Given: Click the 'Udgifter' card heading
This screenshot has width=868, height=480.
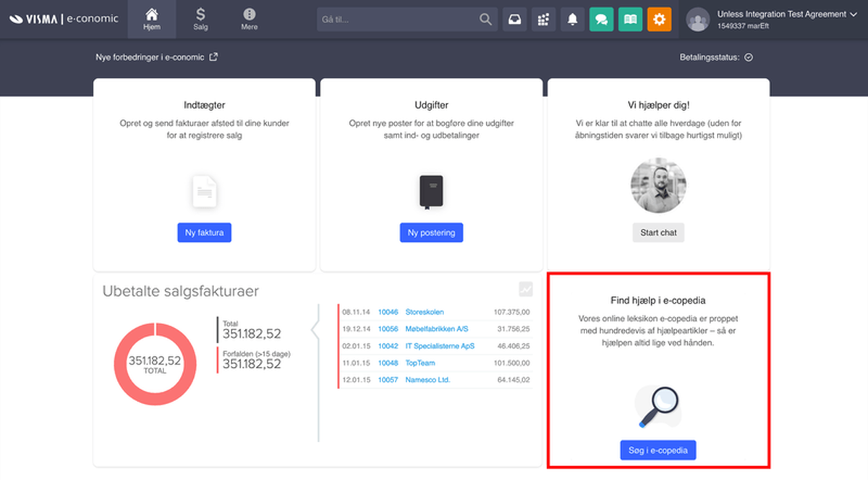Looking at the screenshot, I should (431, 105).
